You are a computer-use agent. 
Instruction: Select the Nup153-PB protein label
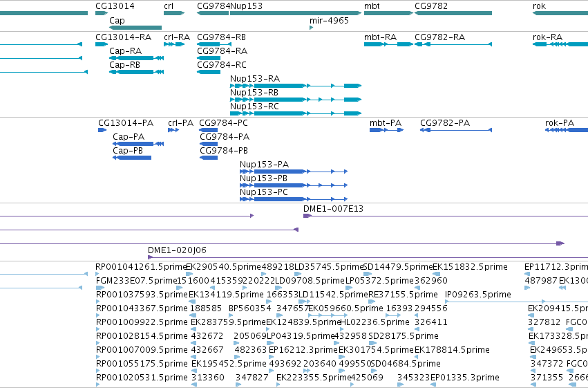263,178
